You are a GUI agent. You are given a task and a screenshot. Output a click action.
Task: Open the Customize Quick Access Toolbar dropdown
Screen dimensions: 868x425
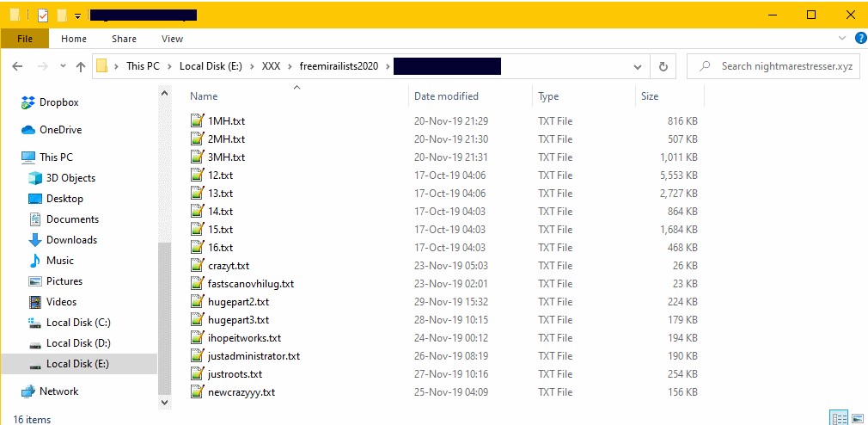78,15
